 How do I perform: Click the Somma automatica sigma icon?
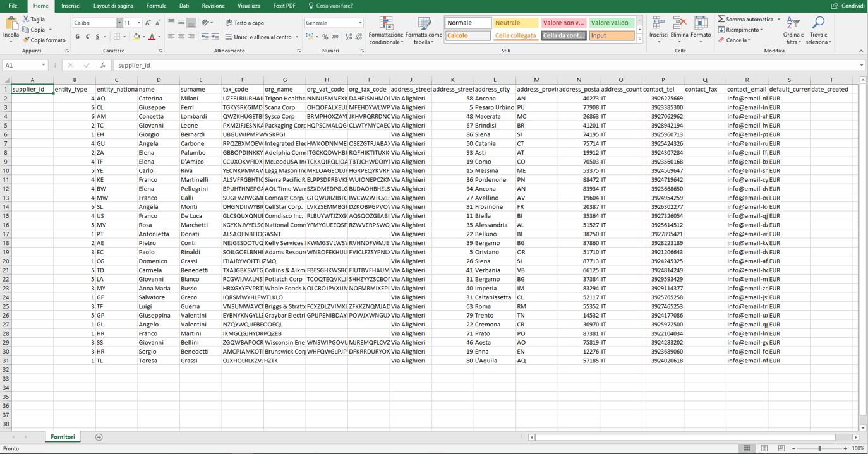tap(721, 20)
